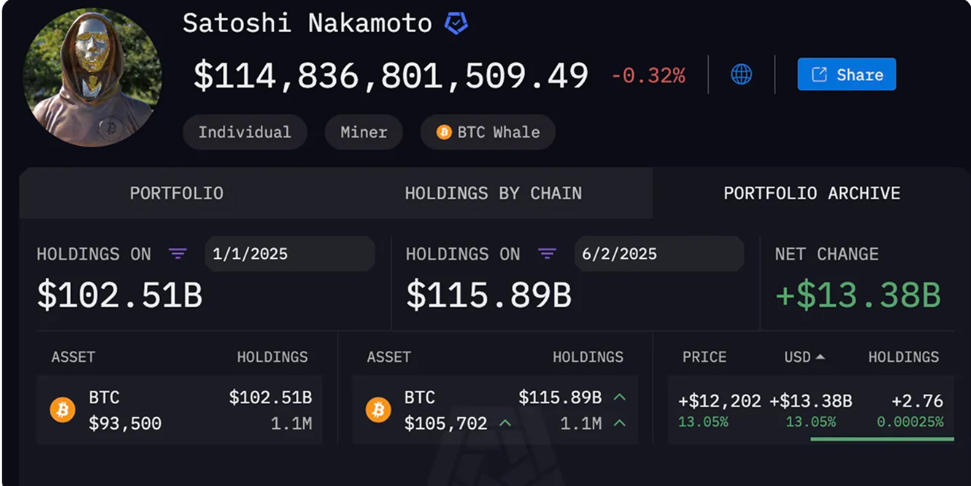Open the 1/1/2025 date picker field

290,254
